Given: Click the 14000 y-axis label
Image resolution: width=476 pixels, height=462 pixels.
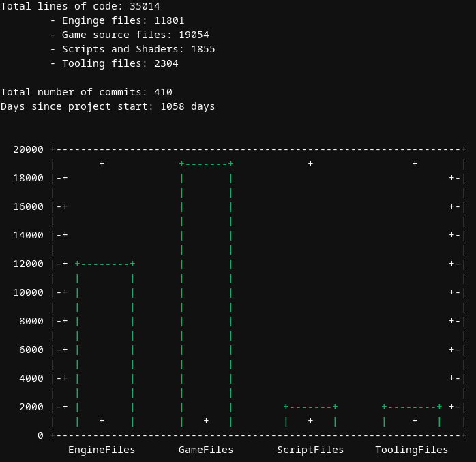Looking at the screenshot, I should coord(28,235).
